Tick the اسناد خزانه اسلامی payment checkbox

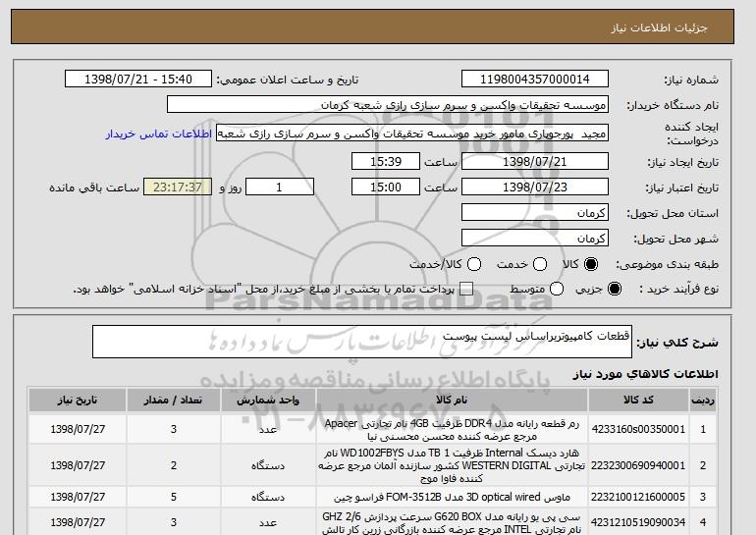click(x=466, y=289)
